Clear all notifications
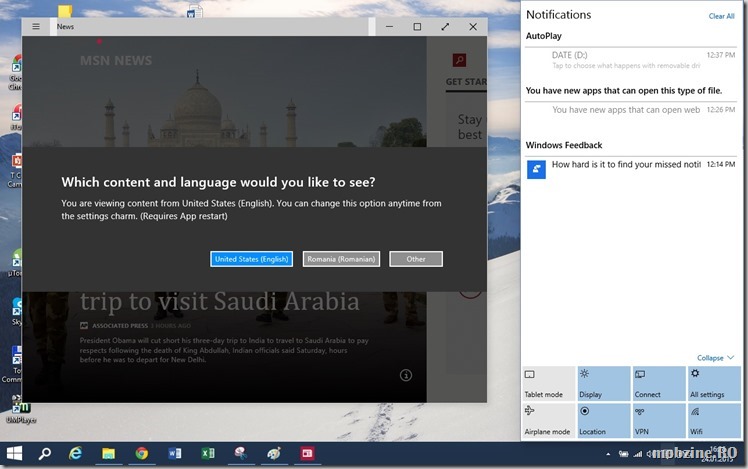Screen dimensions: 748x469 click(x=721, y=16)
